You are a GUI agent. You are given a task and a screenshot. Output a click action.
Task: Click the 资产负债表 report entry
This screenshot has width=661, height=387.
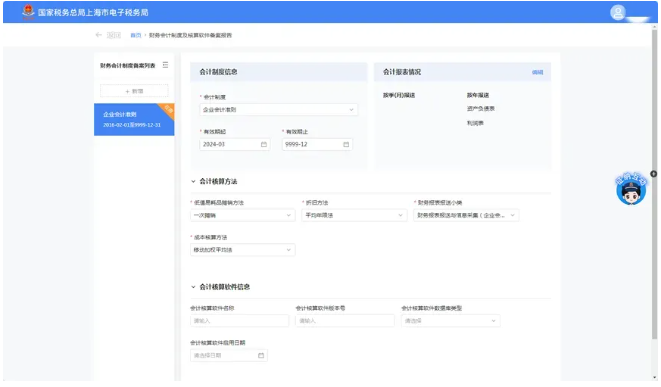[481, 109]
